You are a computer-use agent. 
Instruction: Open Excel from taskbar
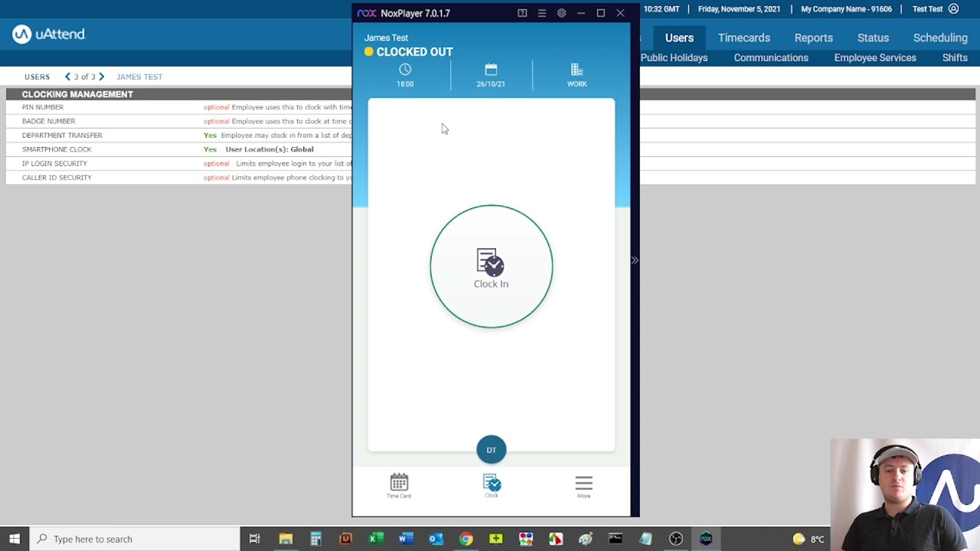(376, 539)
